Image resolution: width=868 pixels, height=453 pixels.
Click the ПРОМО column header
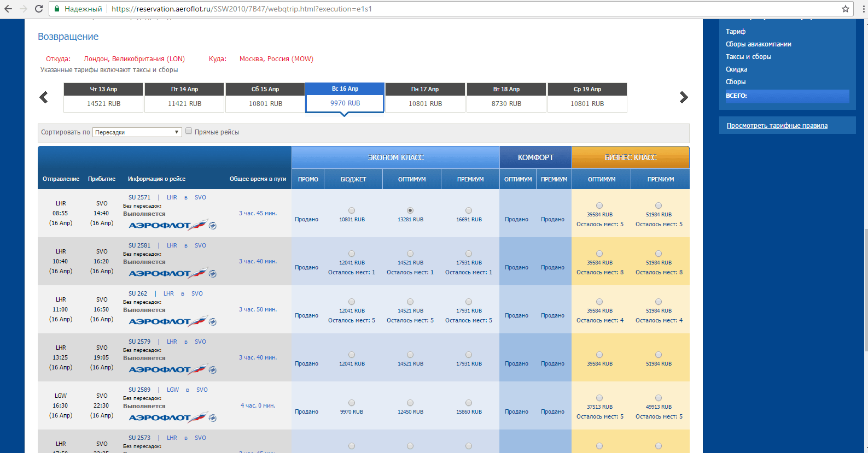[x=308, y=179]
